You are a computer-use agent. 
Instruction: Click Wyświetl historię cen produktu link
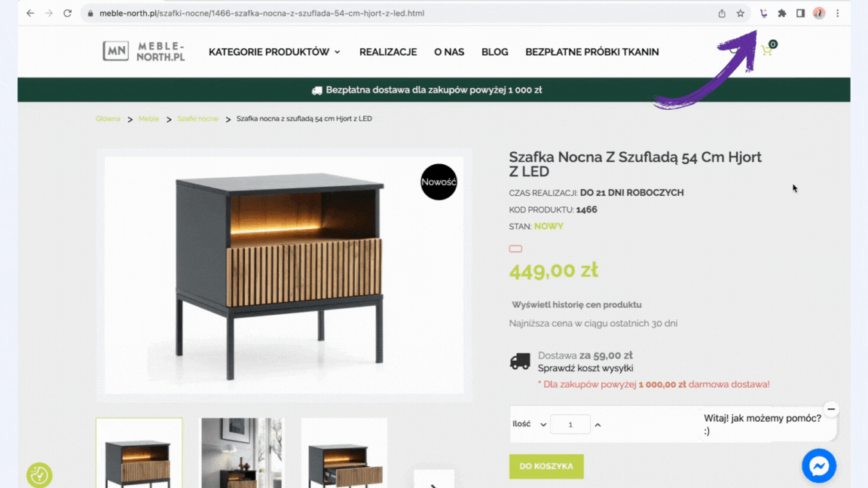577,305
